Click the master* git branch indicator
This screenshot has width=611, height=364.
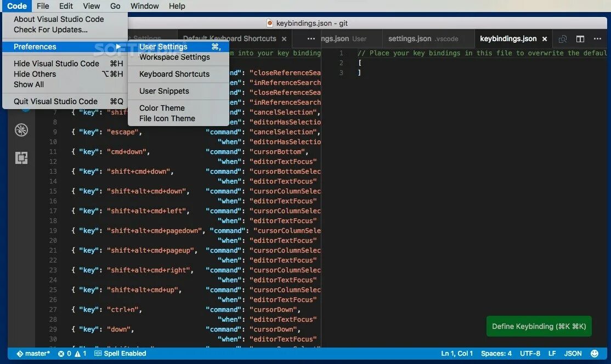pos(33,354)
